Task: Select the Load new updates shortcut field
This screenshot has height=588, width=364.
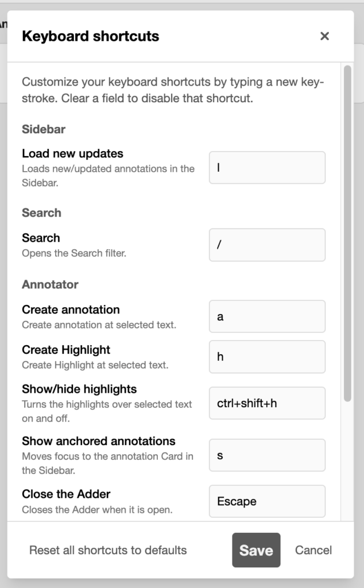Action: click(267, 167)
